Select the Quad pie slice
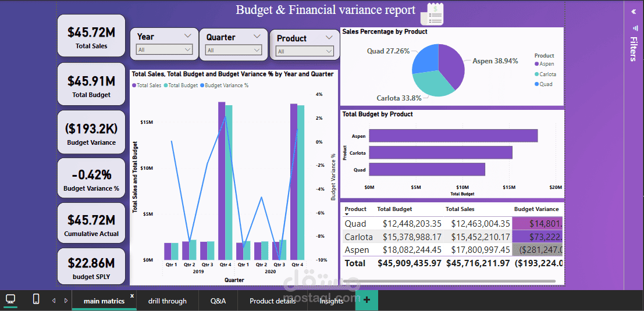This screenshot has height=311, width=644. [425, 58]
